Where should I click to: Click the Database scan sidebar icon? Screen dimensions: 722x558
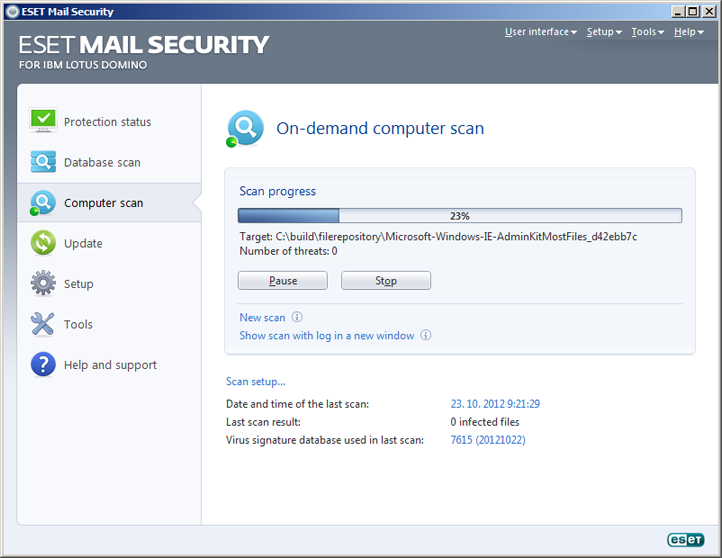tap(43, 162)
